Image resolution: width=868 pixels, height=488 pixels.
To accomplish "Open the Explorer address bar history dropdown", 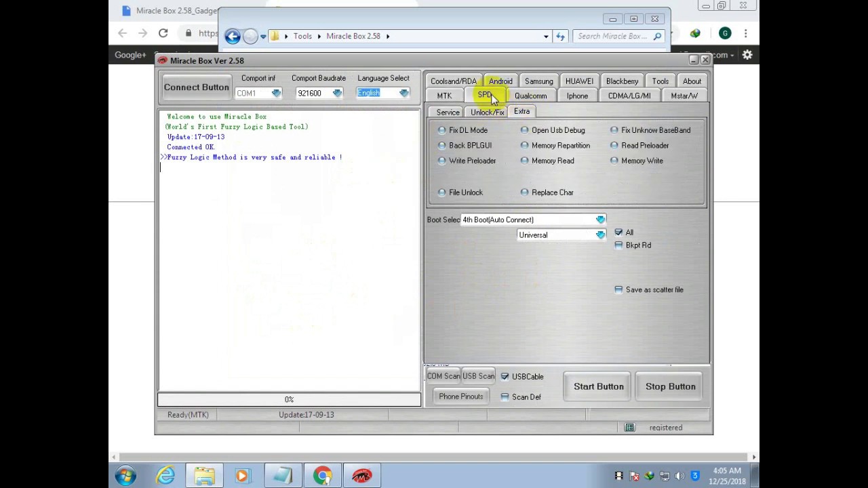I will pyautogui.click(x=546, y=37).
